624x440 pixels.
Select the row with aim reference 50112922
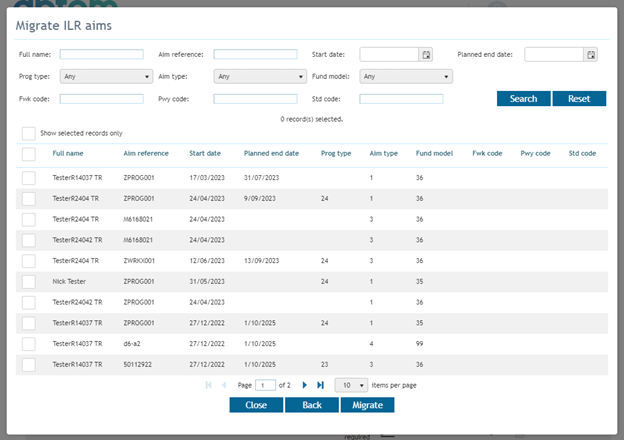(29, 364)
